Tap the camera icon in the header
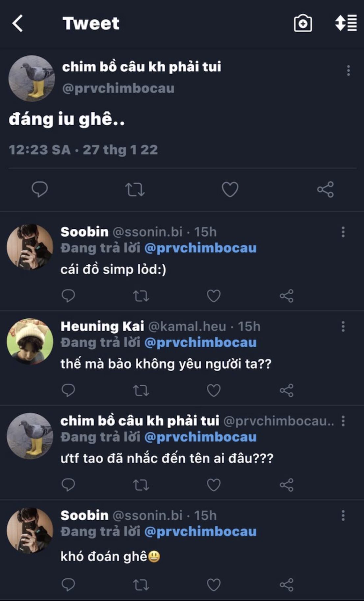The image size is (364, 601). [302, 23]
